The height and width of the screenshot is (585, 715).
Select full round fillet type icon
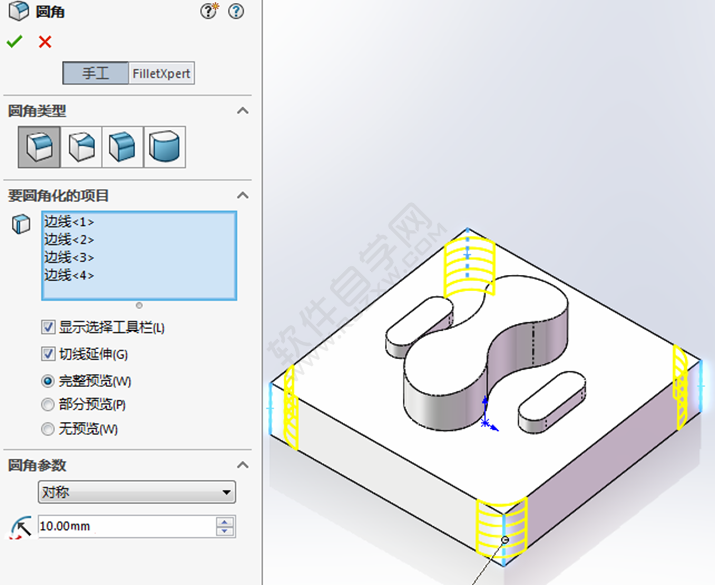tap(164, 147)
